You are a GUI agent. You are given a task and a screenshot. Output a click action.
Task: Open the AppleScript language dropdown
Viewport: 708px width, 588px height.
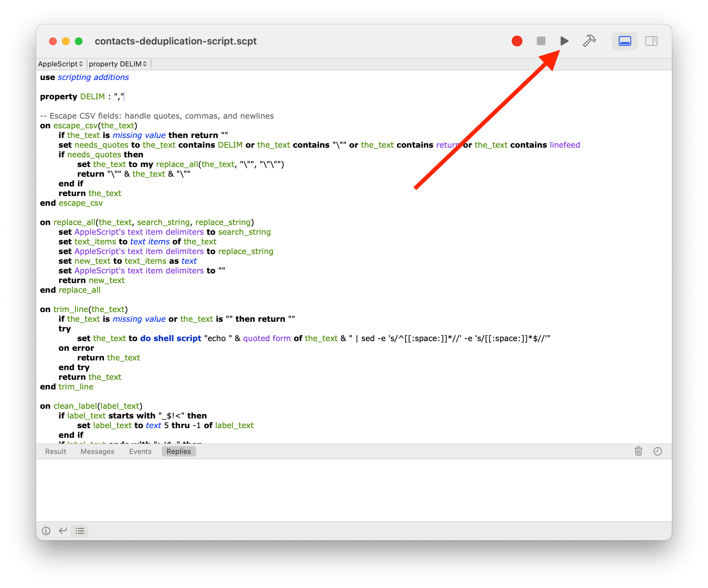click(61, 64)
